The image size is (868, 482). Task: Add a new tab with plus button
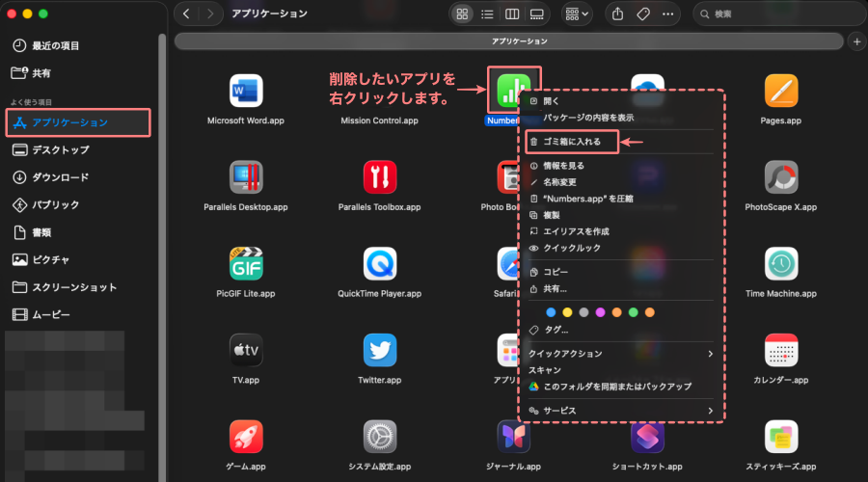pyautogui.click(x=857, y=41)
